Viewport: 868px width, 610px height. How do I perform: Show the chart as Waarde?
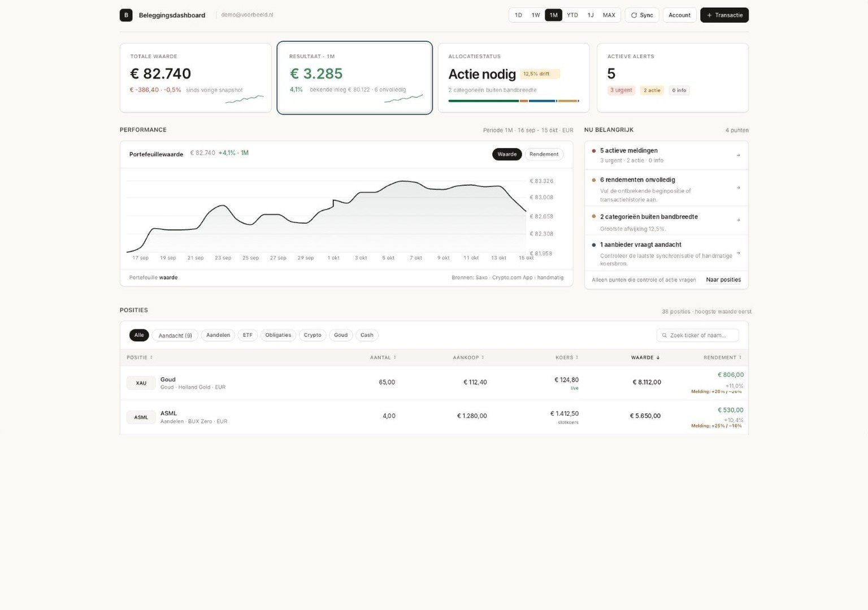coord(507,154)
